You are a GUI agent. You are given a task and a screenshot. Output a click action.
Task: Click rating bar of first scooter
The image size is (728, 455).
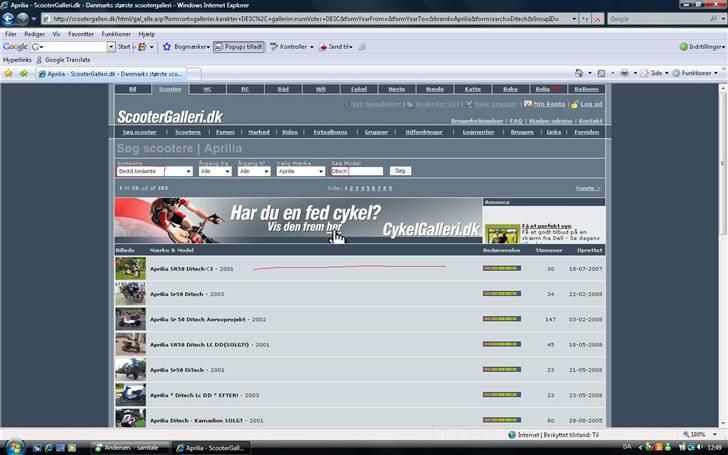coord(501,269)
